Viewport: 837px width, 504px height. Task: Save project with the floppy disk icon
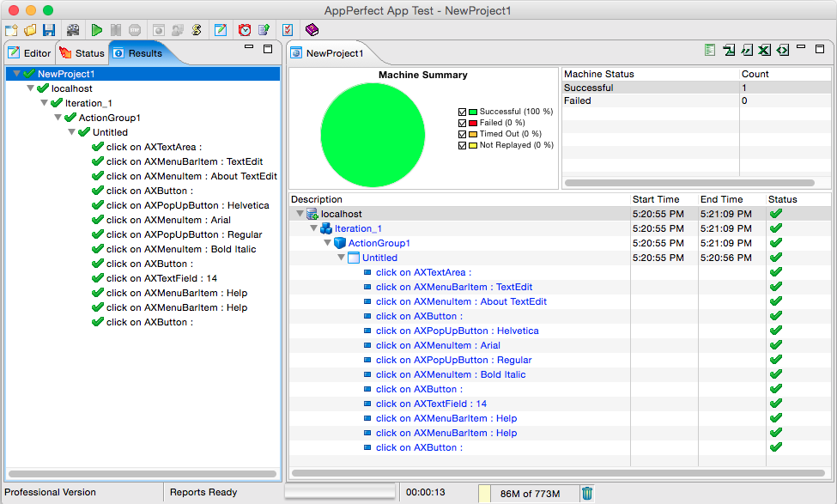[49, 30]
